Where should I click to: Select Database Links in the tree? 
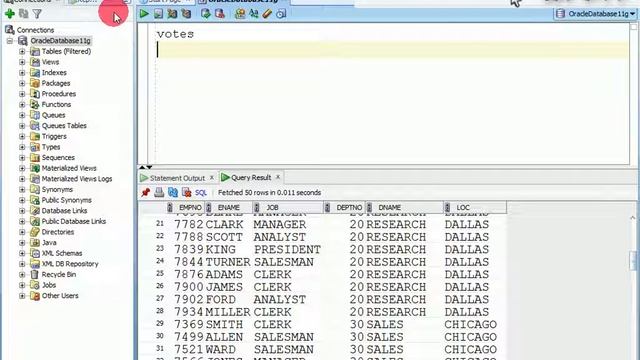(64, 211)
